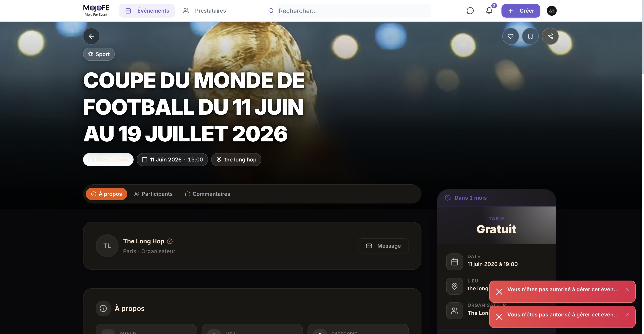The width and height of the screenshot is (644, 334).
Task: Open the notifications bell
Action: (x=489, y=11)
